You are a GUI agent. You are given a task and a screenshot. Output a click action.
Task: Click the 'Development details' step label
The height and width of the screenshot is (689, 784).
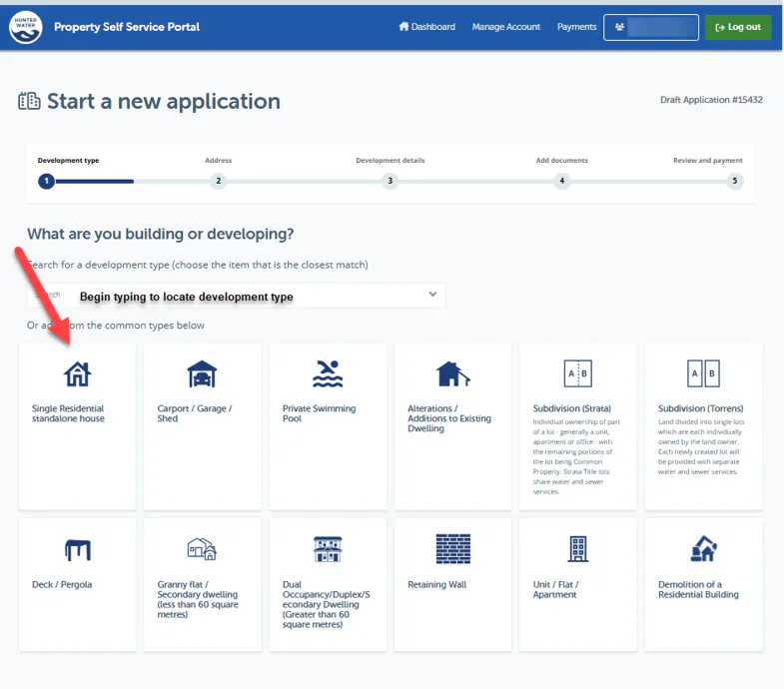pyautogui.click(x=390, y=161)
